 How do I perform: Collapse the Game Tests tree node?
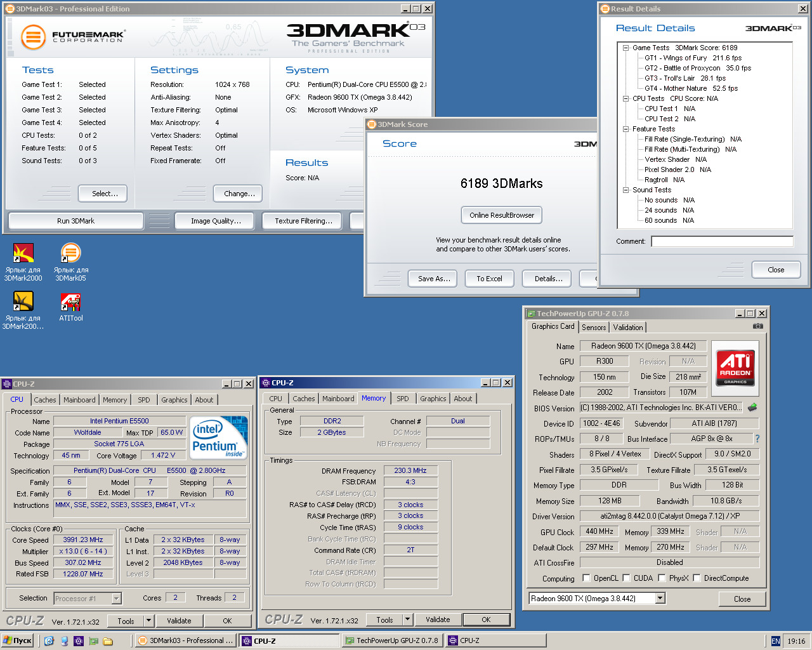coord(625,48)
